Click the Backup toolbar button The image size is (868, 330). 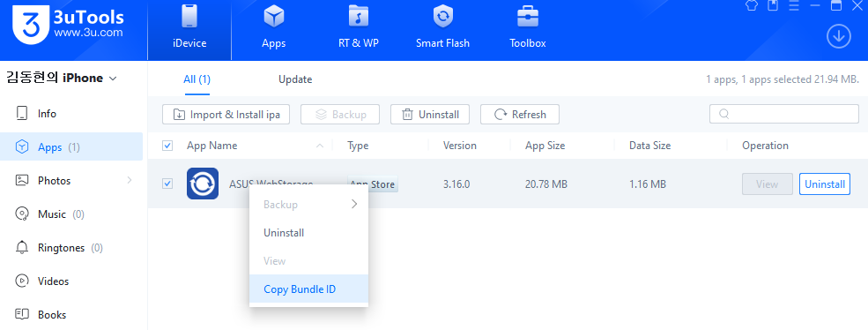(340, 114)
